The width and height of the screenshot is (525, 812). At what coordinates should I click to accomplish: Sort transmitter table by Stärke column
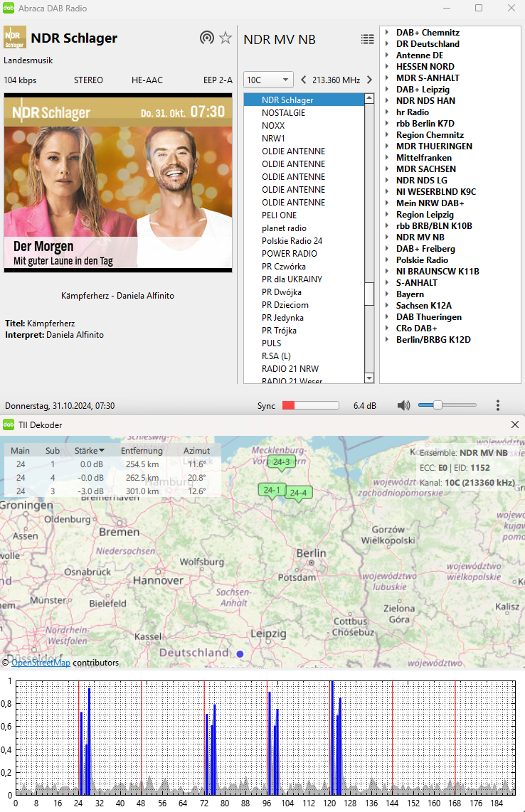pyautogui.click(x=89, y=451)
